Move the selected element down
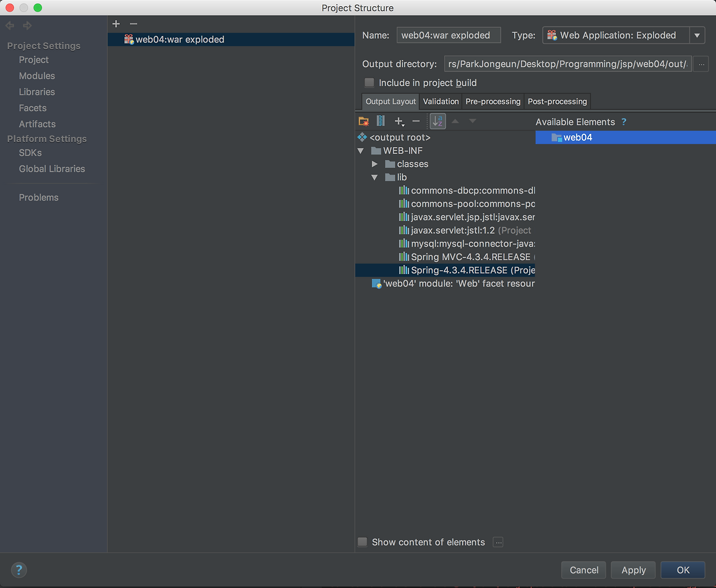 coord(473,121)
